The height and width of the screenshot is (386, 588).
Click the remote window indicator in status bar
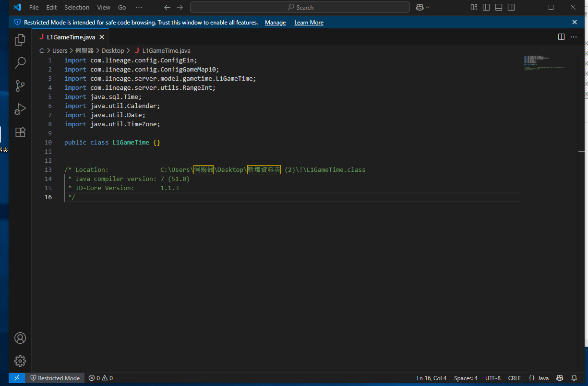[x=17, y=378]
